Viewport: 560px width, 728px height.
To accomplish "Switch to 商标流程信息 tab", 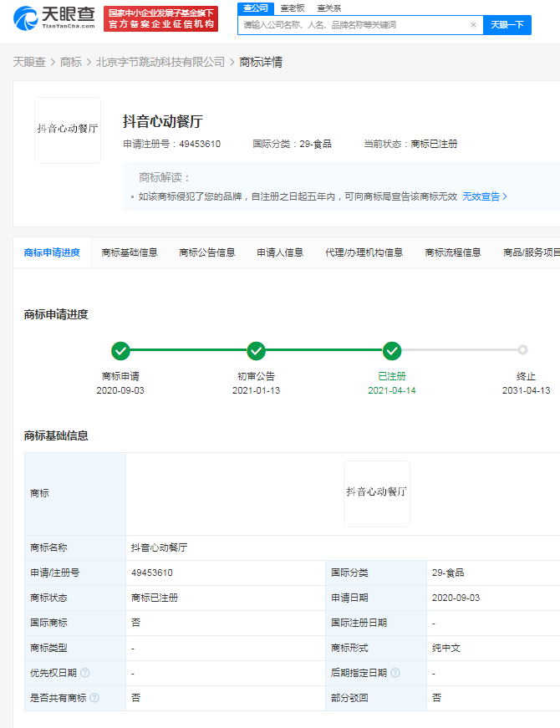I will [453, 252].
